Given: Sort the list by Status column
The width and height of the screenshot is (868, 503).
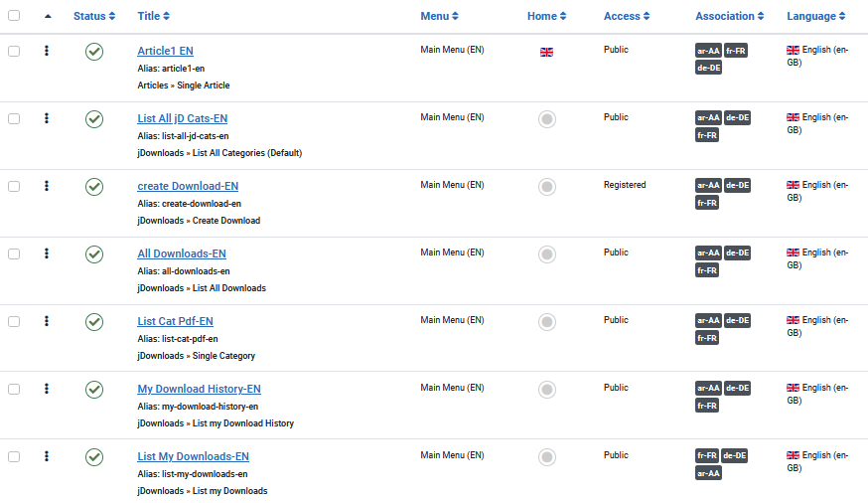Looking at the screenshot, I should (94, 16).
